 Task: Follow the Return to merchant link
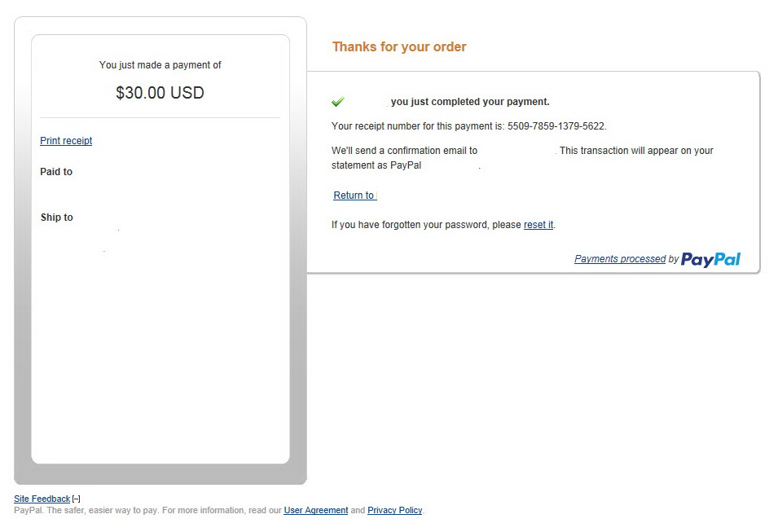pyautogui.click(x=355, y=195)
